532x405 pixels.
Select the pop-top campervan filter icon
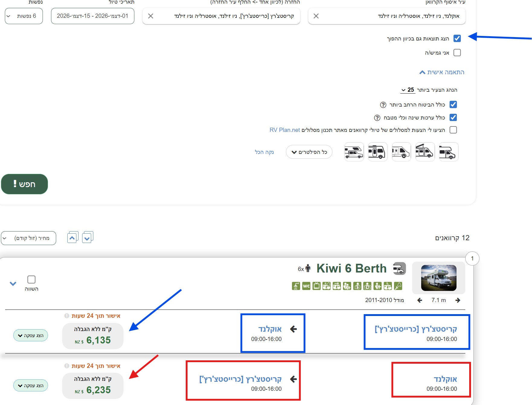coord(425,152)
